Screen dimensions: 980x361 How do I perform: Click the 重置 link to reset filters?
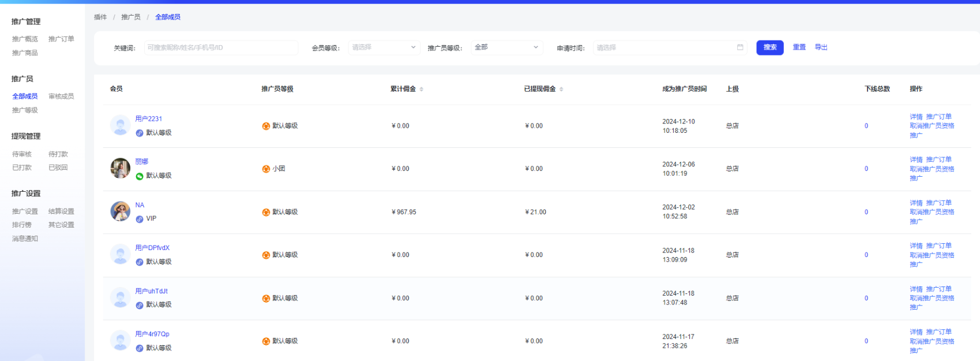point(799,47)
